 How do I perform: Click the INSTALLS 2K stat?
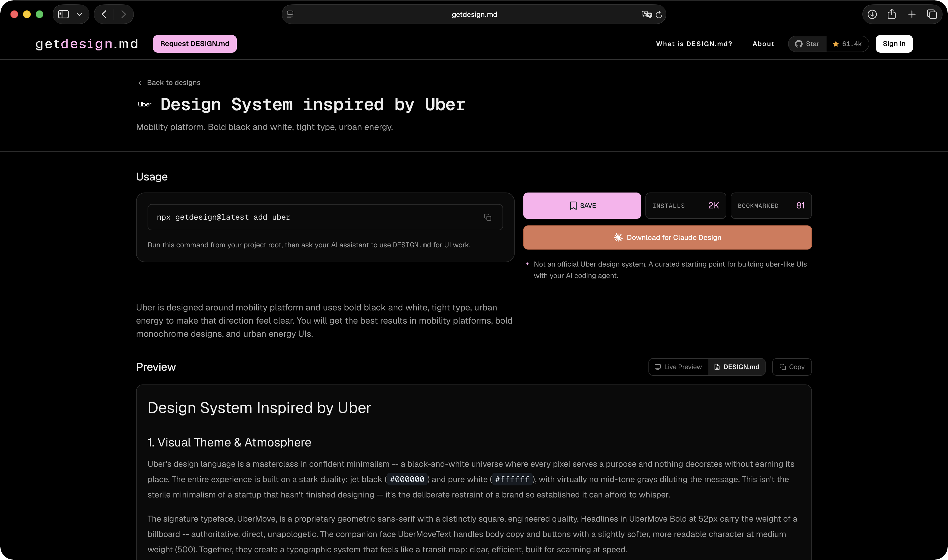click(x=686, y=206)
